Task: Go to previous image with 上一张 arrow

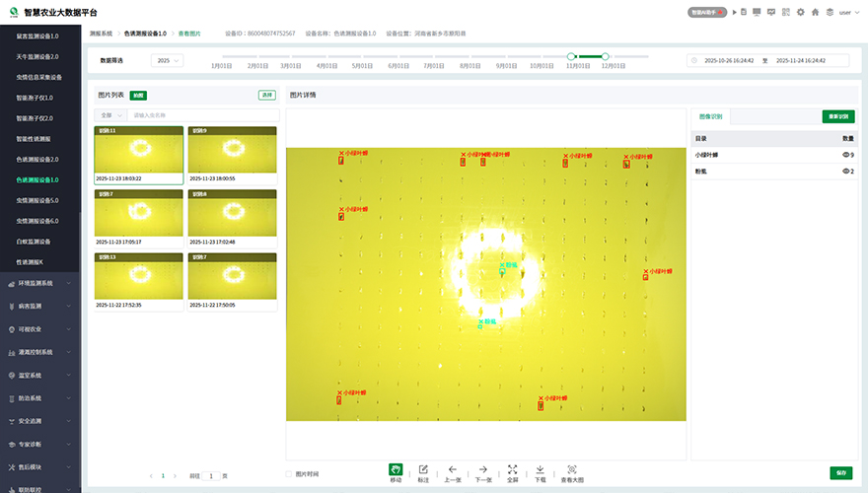Action: (x=452, y=469)
